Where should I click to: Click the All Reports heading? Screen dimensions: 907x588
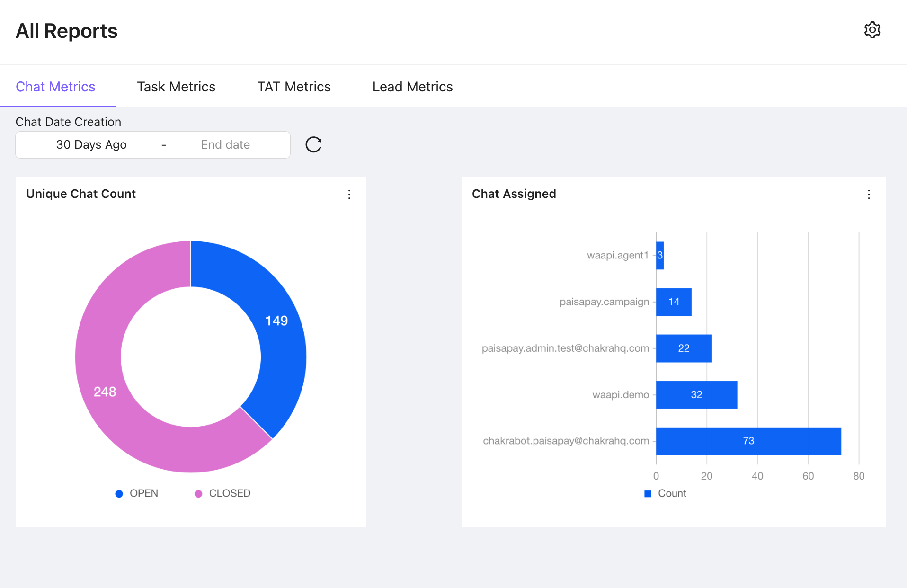point(67,31)
